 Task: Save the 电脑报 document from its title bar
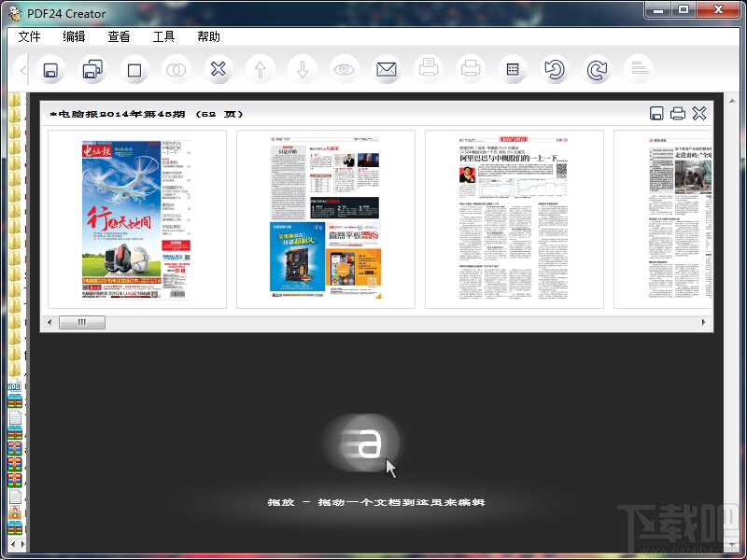click(x=658, y=113)
